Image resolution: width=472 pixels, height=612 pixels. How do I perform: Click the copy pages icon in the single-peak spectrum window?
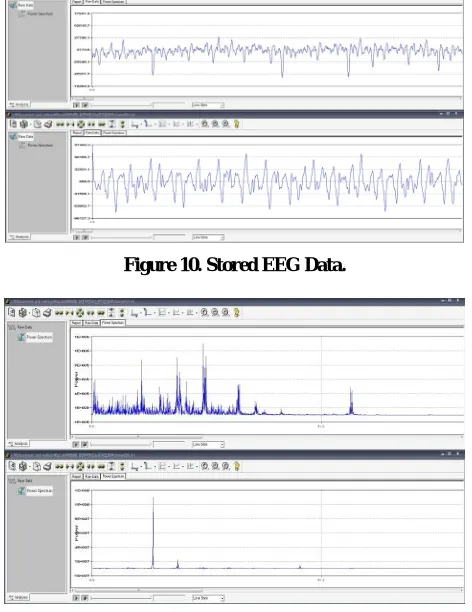coord(37,466)
